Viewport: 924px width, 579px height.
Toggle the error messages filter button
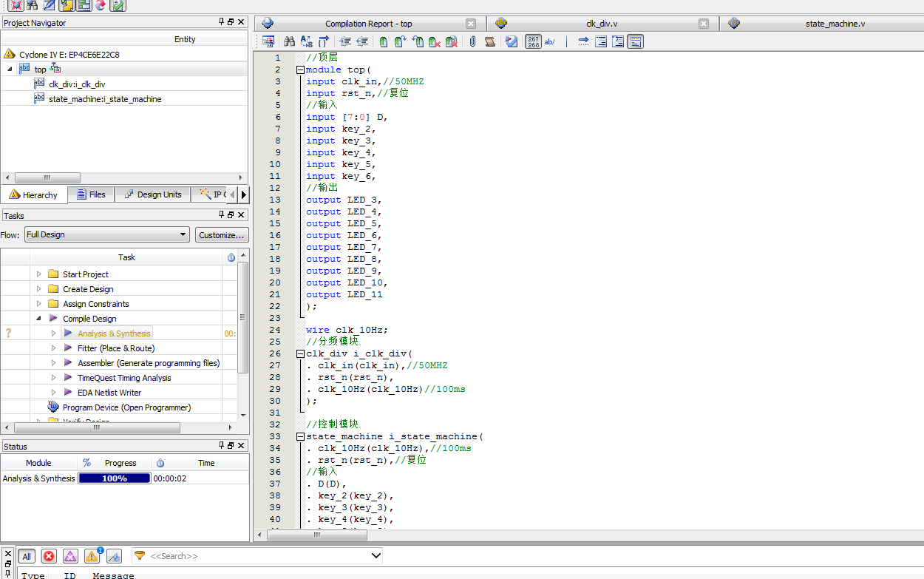coord(49,556)
